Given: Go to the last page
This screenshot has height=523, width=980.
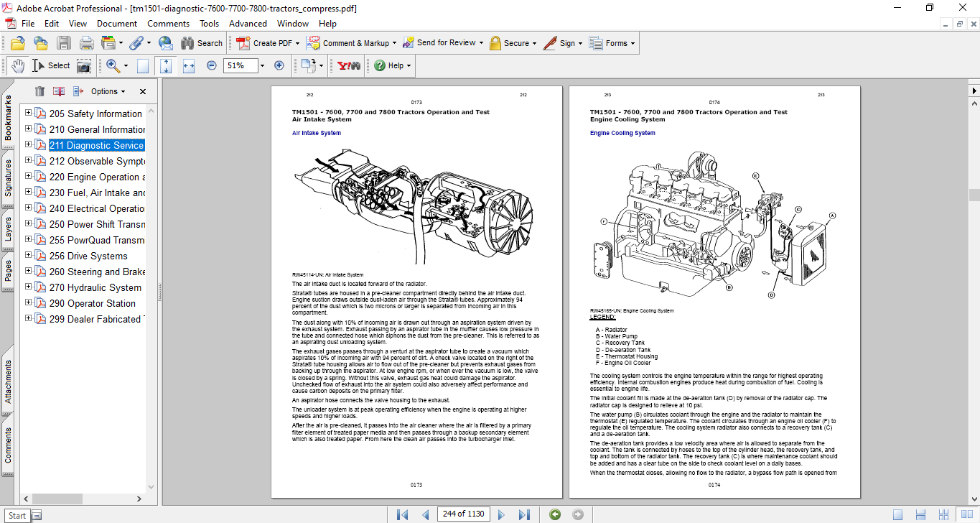Looking at the screenshot, I should coord(524,514).
